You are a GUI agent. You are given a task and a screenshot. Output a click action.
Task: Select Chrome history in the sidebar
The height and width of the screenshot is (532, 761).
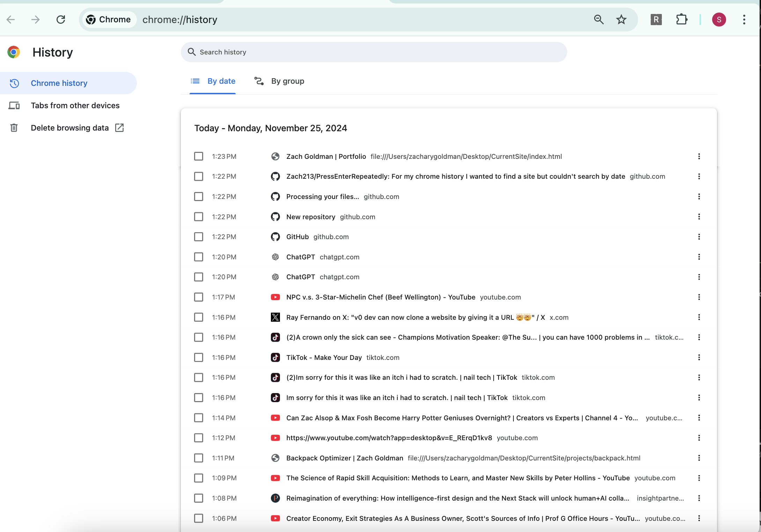point(68,83)
